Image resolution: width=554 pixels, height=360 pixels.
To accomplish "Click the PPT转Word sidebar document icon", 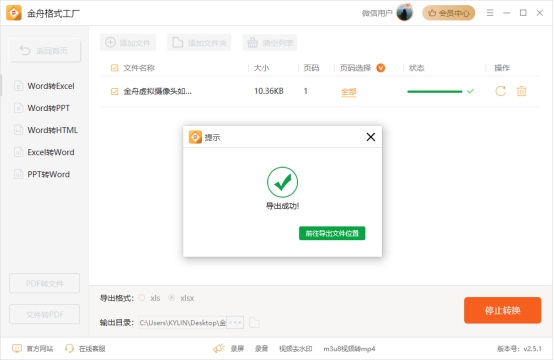I will tap(18, 174).
